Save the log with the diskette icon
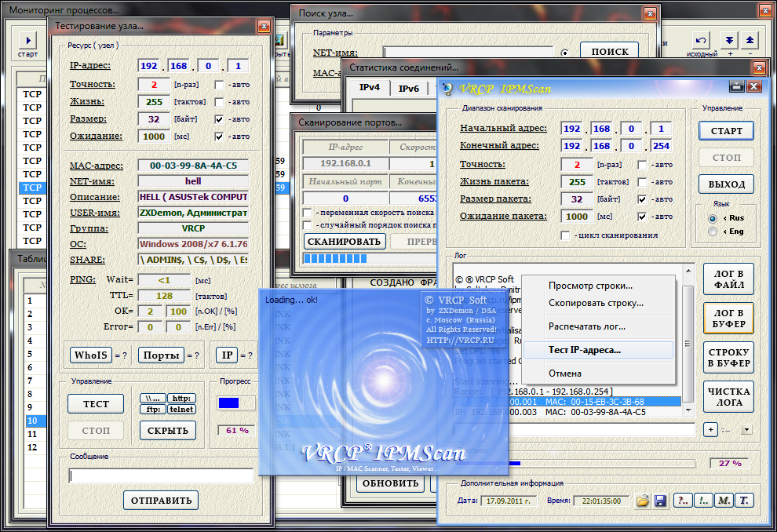 click(660, 500)
